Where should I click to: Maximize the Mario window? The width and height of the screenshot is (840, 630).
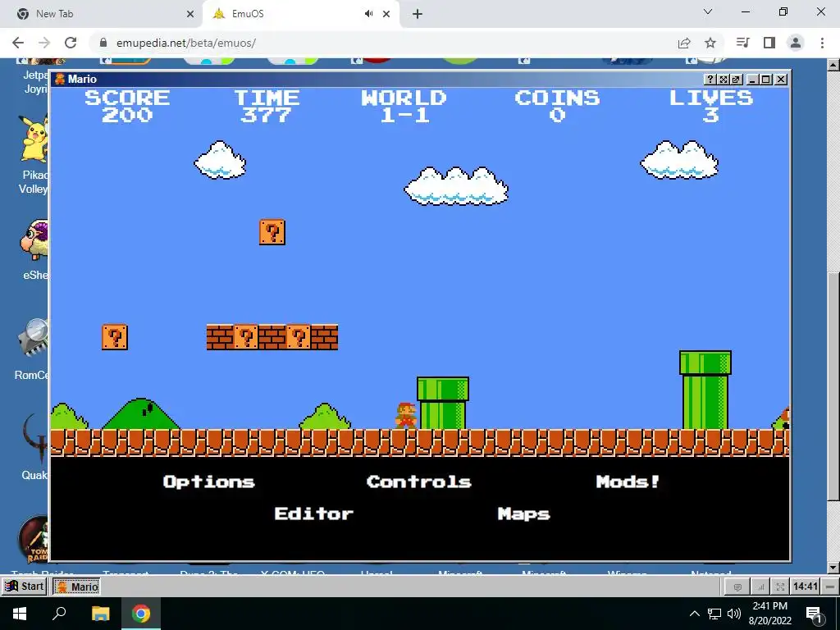766,80
